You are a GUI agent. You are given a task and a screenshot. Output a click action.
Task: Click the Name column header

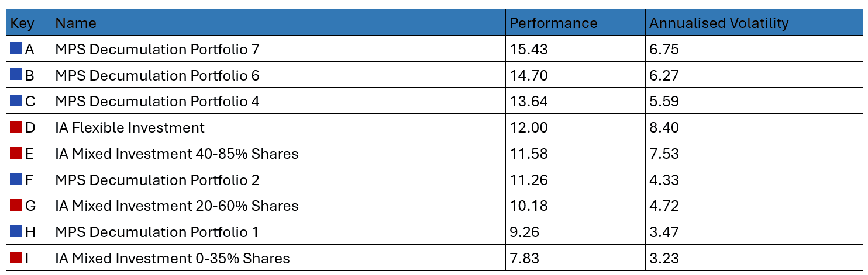point(76,23)
